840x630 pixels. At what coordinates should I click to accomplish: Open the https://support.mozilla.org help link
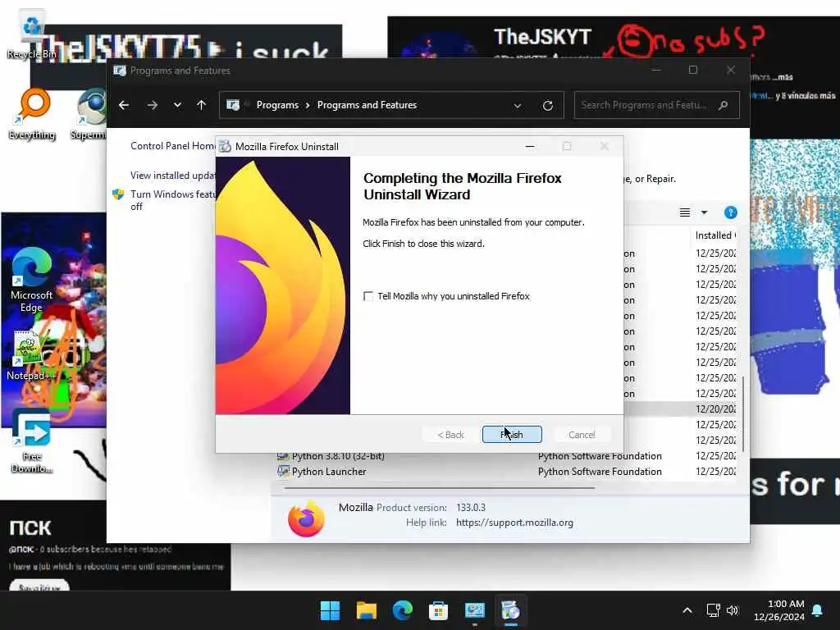515,523
